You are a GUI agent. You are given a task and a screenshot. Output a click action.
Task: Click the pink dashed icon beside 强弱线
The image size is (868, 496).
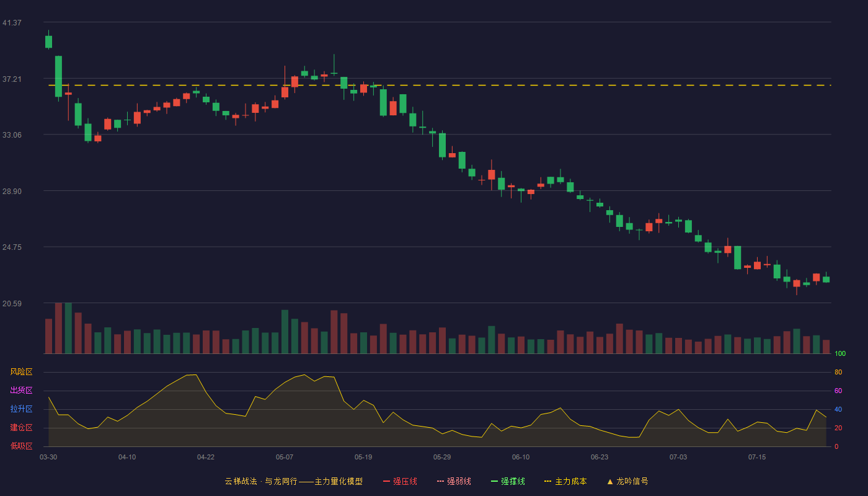pos(441,481)
